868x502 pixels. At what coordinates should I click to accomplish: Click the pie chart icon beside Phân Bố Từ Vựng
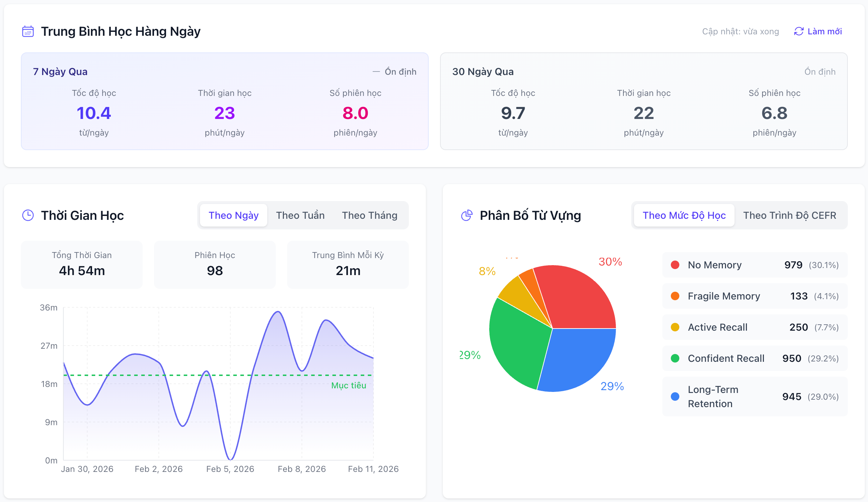[467, 215]
